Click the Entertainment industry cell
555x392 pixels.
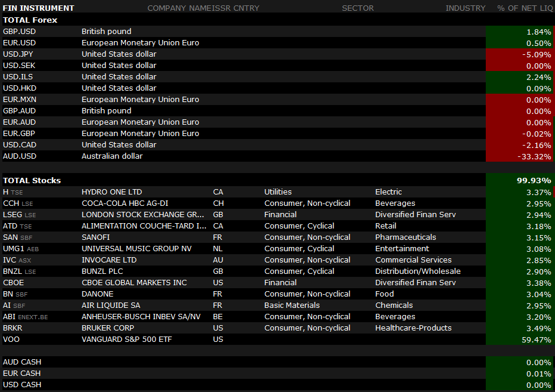point(402,249)
